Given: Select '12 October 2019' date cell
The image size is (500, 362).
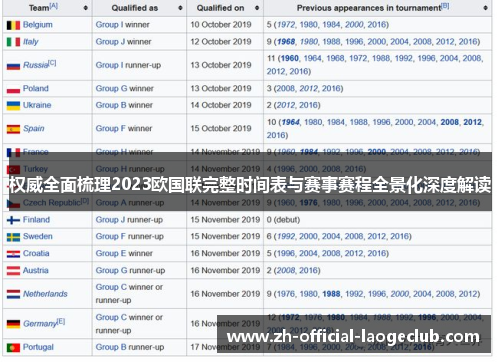Looking at the screenshot, I should (225, 42).
